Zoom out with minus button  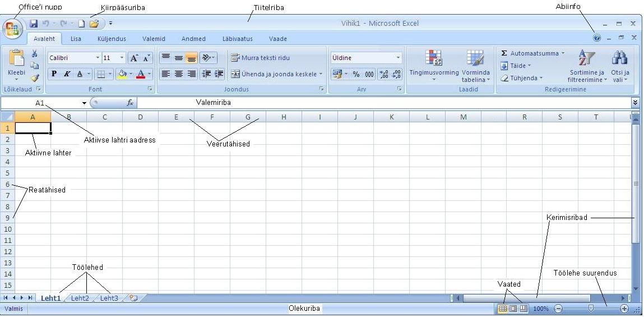[x=558, y=309]
